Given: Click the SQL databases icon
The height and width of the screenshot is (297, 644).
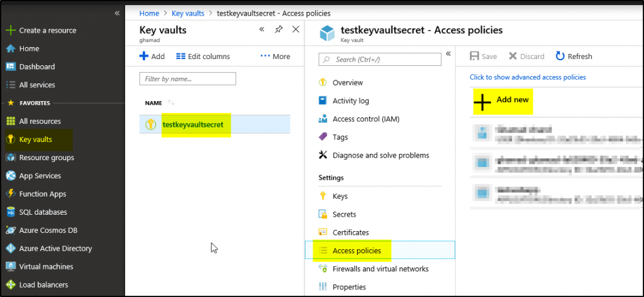Looking at the screenshot, I should point(10,212).
